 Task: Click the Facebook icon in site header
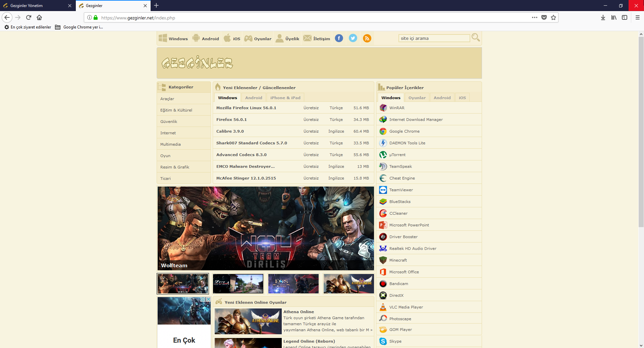point(339,38)
